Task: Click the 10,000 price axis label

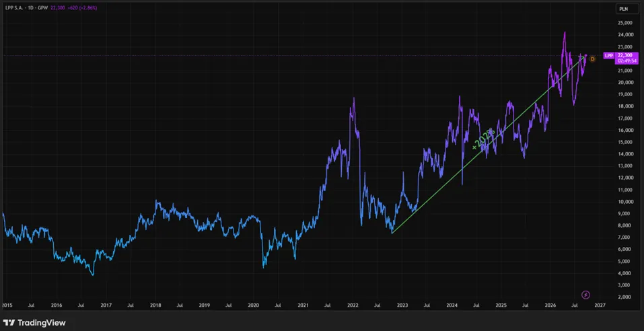Action: 624,202
